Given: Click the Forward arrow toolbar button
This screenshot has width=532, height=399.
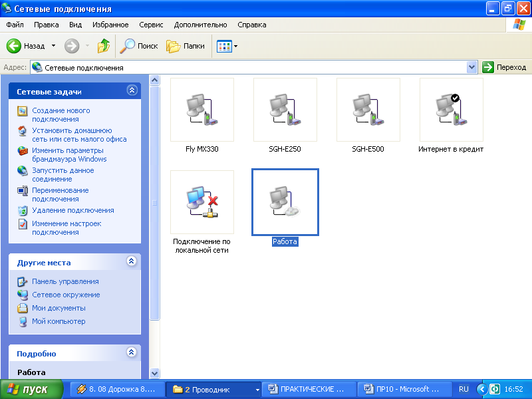Looking at the screenshot, I should (x=72, y=46).
